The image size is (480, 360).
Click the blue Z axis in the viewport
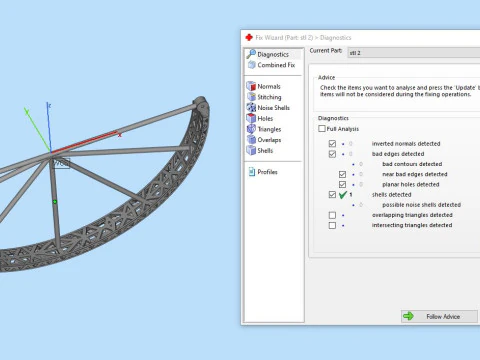tap(49, 127)
